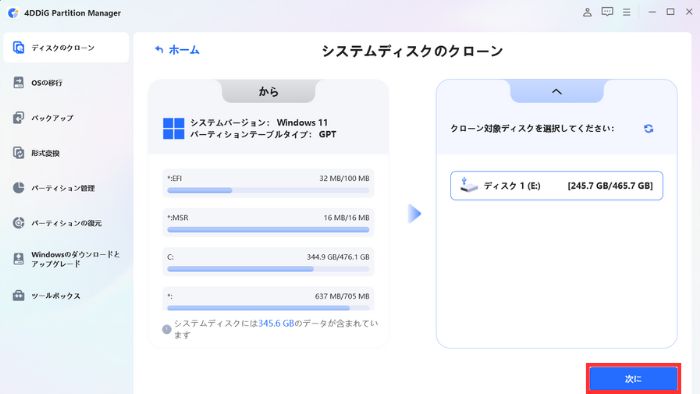Screen dimensions: 700x394
Task: Select OSの移行 in the sidebar
Action: [x=46, y=83]
